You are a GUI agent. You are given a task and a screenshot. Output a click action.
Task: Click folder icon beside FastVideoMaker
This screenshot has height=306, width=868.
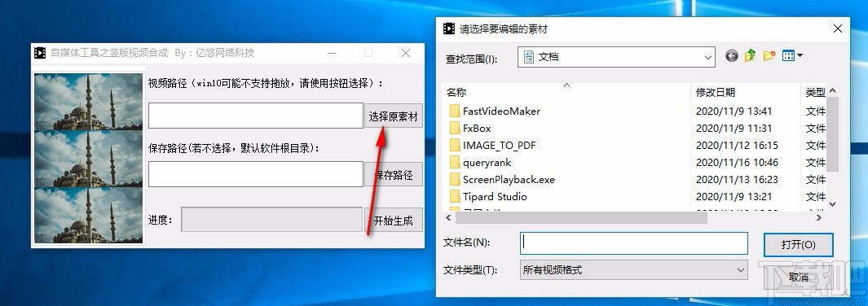[x=455, y=111]
